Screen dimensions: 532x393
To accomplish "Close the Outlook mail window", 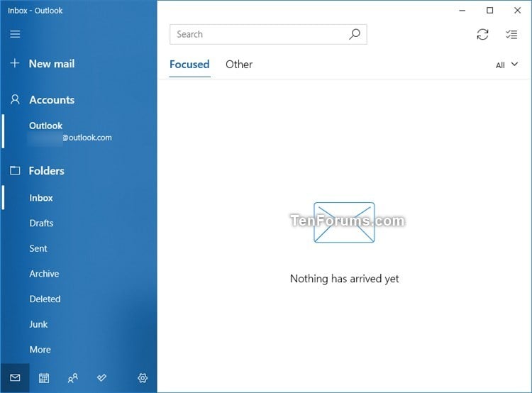I will [x=517, y=11].
